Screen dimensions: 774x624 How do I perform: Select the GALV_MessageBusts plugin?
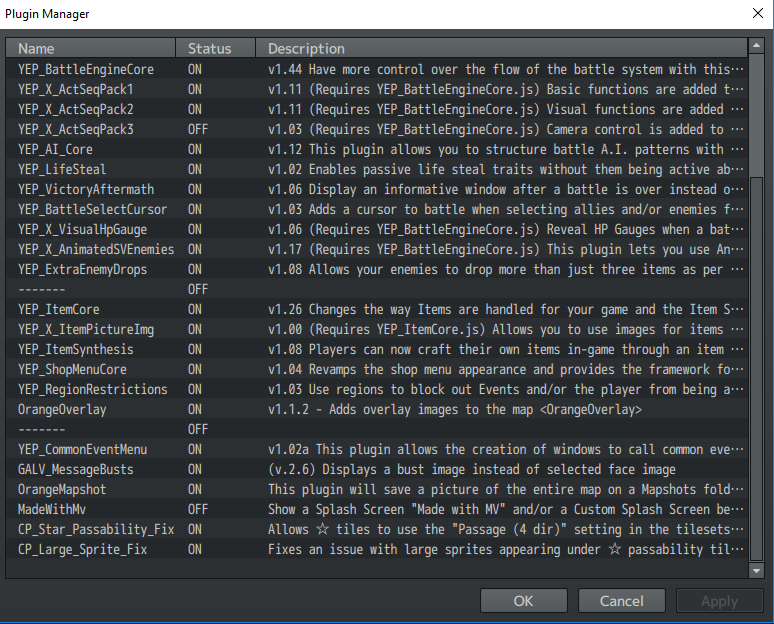377,469
